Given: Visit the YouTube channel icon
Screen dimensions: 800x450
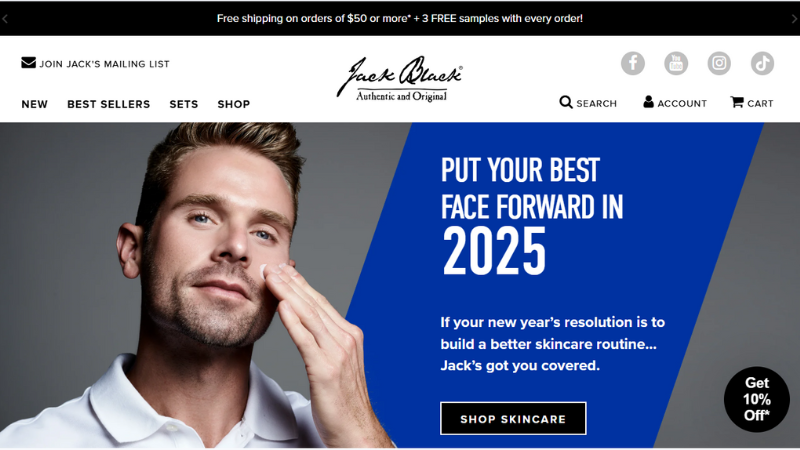Looking at the screenshot, I should (676, 63).
